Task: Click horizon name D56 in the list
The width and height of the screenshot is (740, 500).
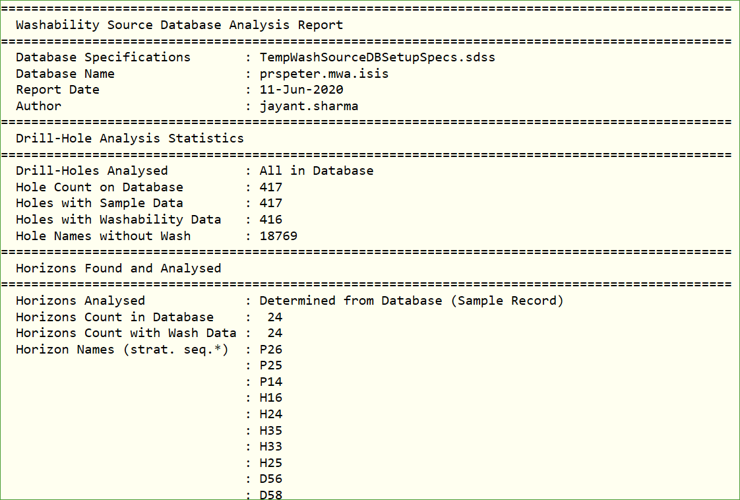Action: (x=270, y=479)
